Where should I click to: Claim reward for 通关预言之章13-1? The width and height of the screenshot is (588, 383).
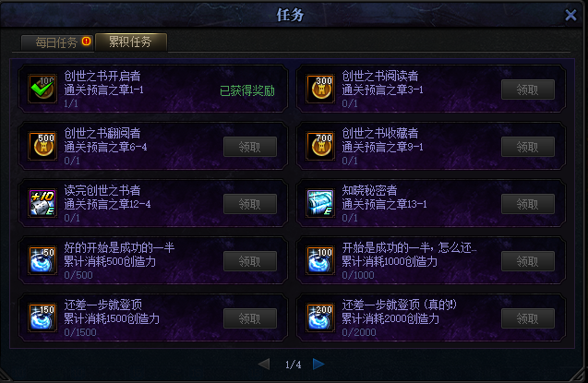tap(528, 204)
